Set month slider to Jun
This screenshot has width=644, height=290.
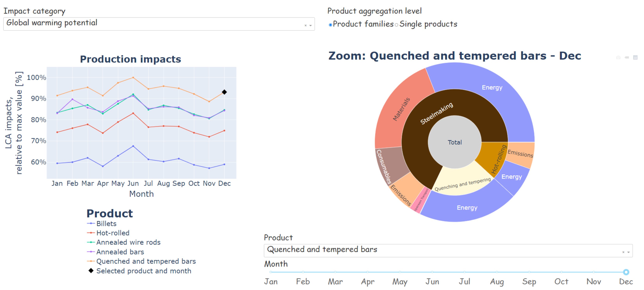coord(432,272)
